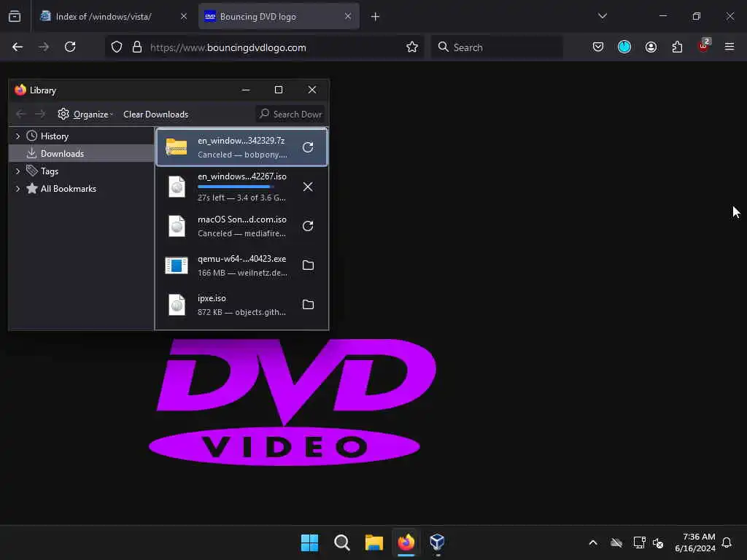
Task: Select Tags in the Library sidebar
Action: coord(49,171)
